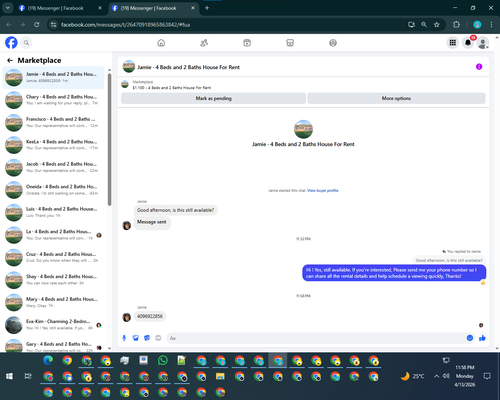Click Jamie's avatar beside phone number message

[x=127, y=317]
